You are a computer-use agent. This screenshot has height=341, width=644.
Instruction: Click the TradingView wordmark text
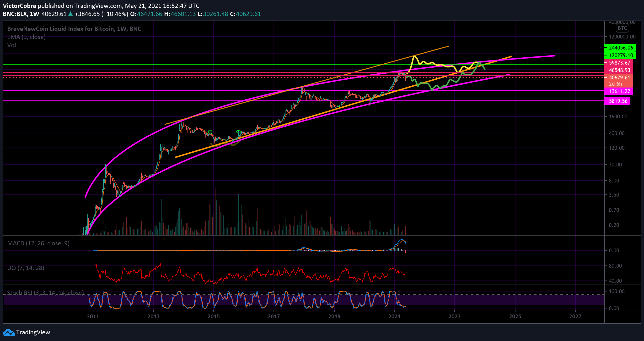tap(33, 332)
